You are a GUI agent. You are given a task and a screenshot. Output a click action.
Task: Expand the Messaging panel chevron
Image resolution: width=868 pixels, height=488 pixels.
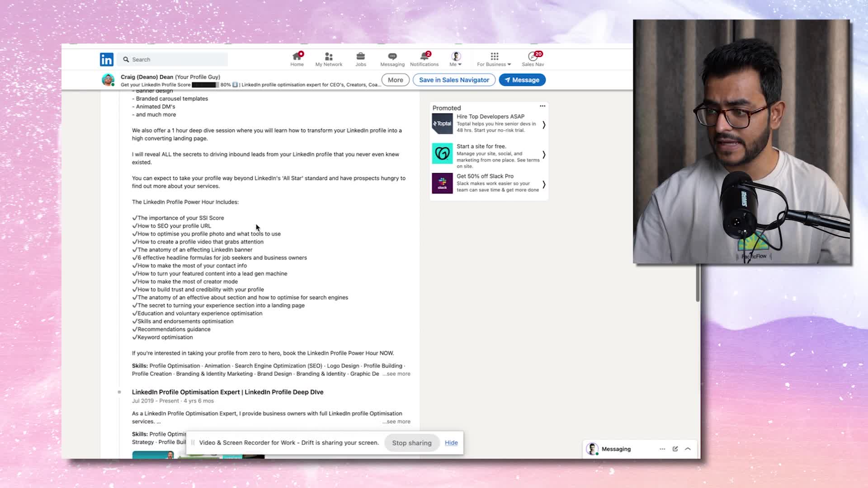pos(688,449)
